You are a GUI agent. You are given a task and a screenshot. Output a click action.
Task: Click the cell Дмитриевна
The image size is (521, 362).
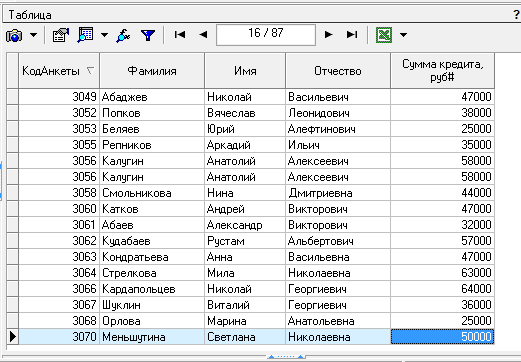click(x=338, y=193)
